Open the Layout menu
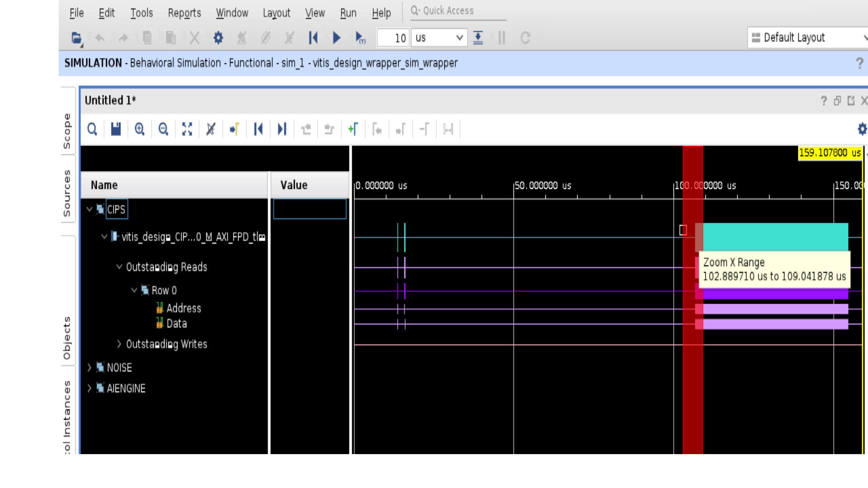This screenshot has width=868, height=488. click(x=276, y=13)
